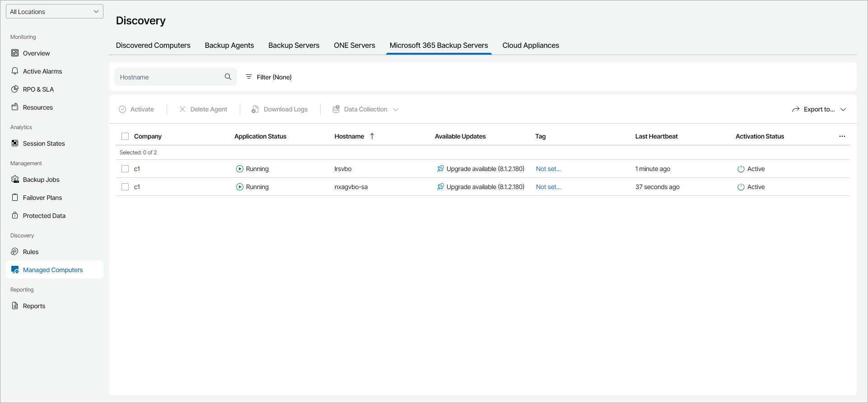
Task: Toggle the select-all checkbox beside Company
Action: (125, 136)
